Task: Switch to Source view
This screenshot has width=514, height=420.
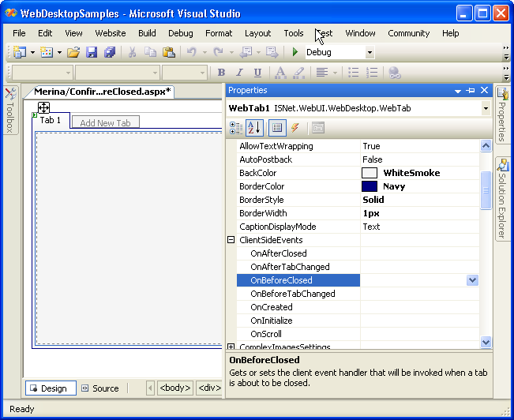Action: 99,388
